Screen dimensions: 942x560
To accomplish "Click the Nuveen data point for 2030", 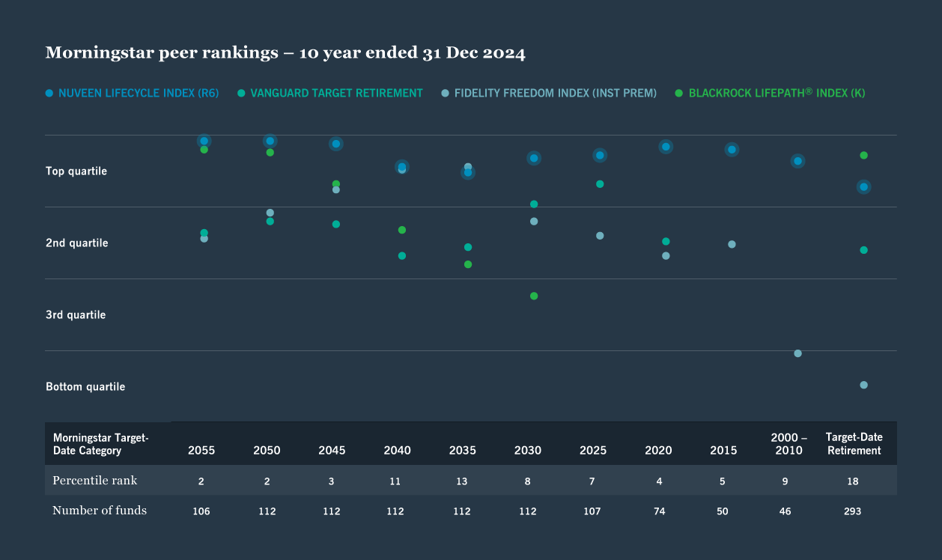I will 534,158.
